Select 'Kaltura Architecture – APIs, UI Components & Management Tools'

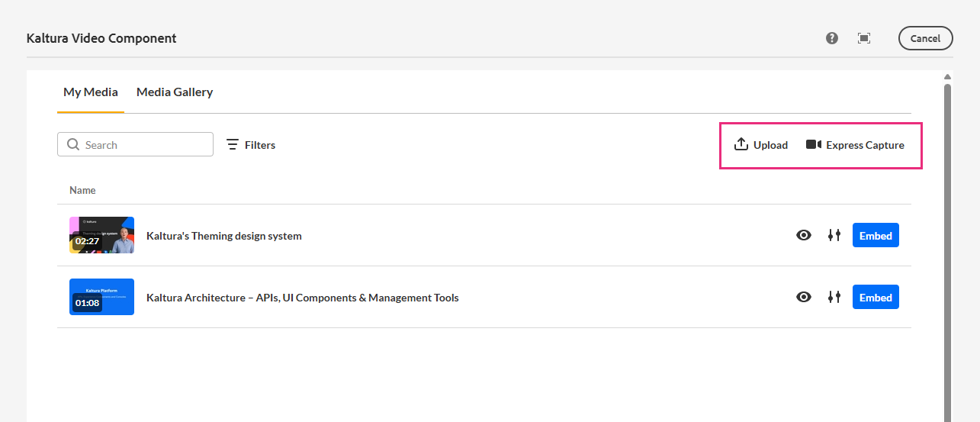point(303,298)
